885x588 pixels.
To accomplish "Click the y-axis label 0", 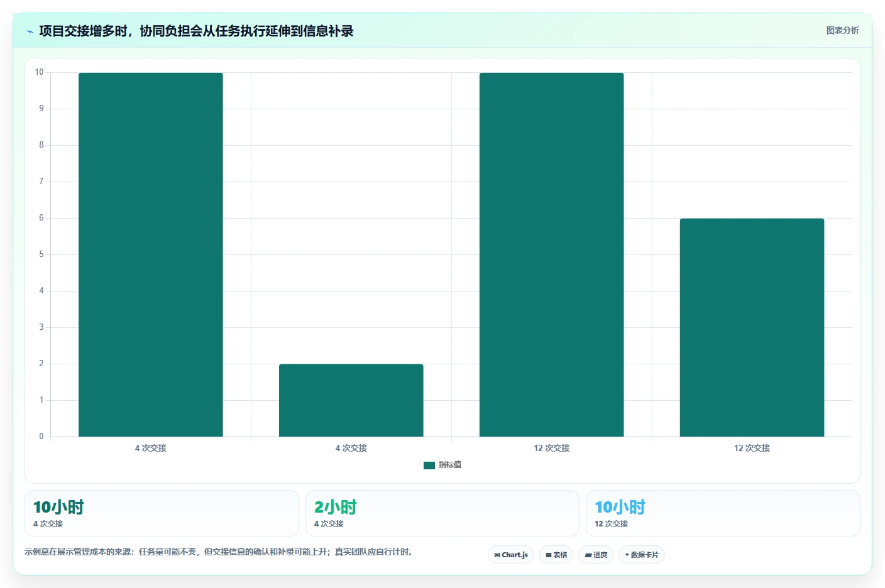I will point(41,437).
